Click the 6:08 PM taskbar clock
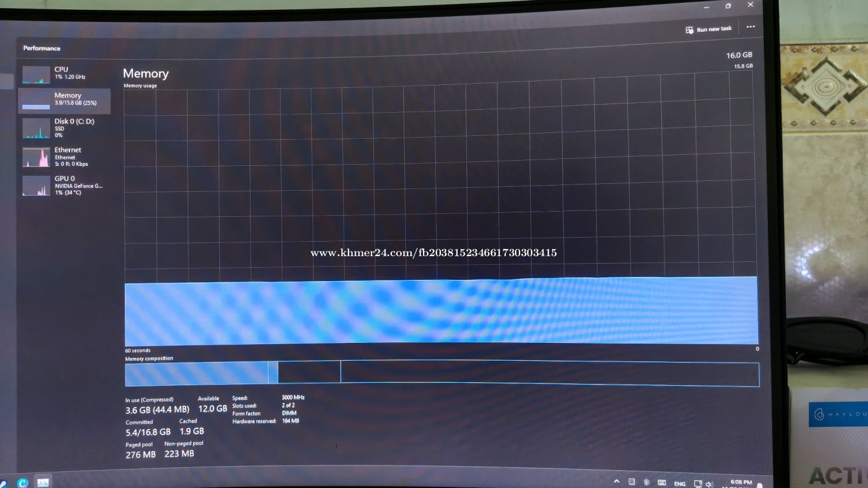The image size is (868, 488). [741, 482]
